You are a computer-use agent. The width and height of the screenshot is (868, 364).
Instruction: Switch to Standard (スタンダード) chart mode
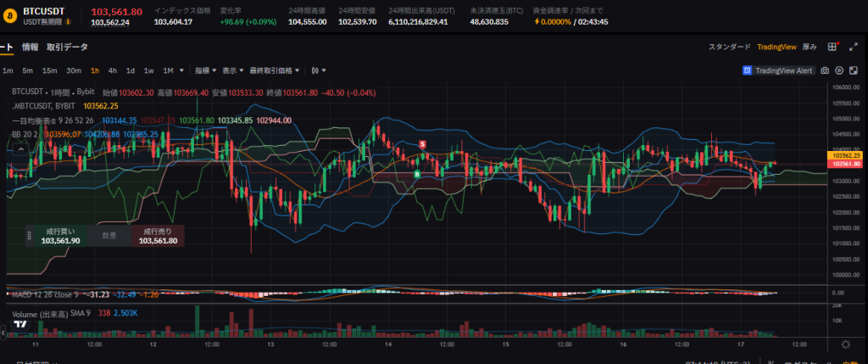tap(730, 48)
